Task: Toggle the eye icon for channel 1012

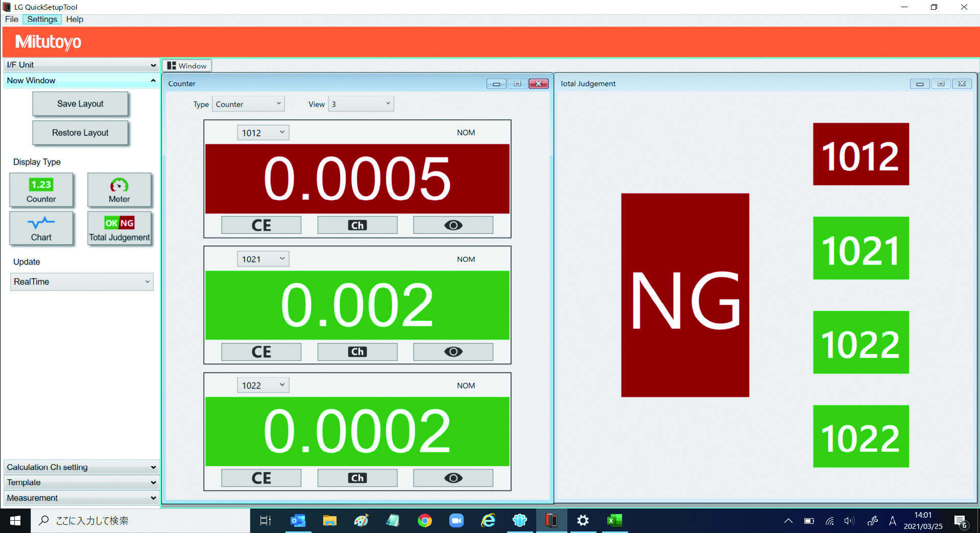Action: tap(453, 225)
